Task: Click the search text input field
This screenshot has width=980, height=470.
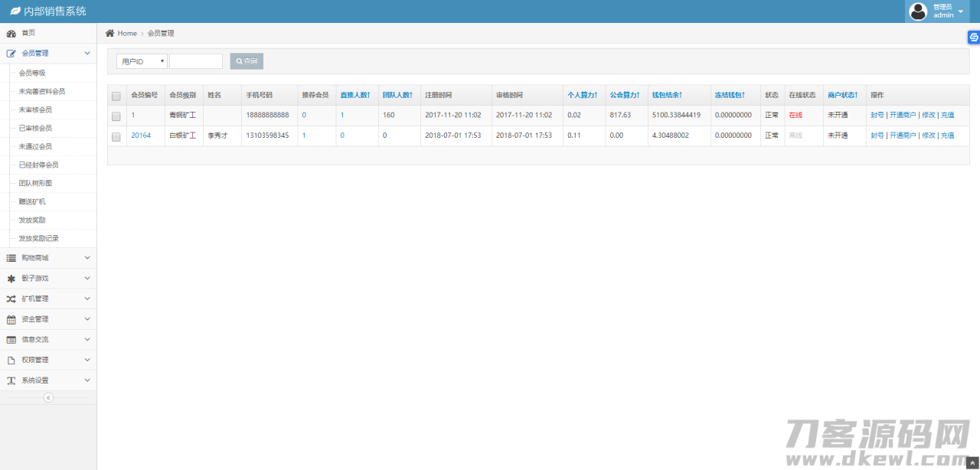Action: coord(196,61)
